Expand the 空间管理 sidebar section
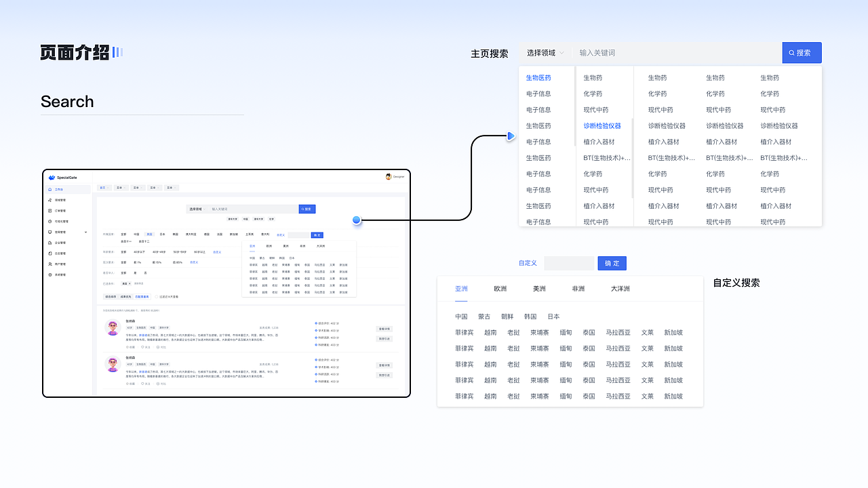Viewport: 868px width, 488px height. pos(85,232)
